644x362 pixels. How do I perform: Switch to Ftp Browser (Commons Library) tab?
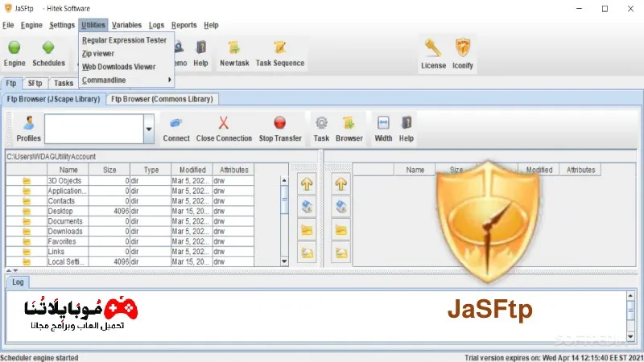click(162, 99)
